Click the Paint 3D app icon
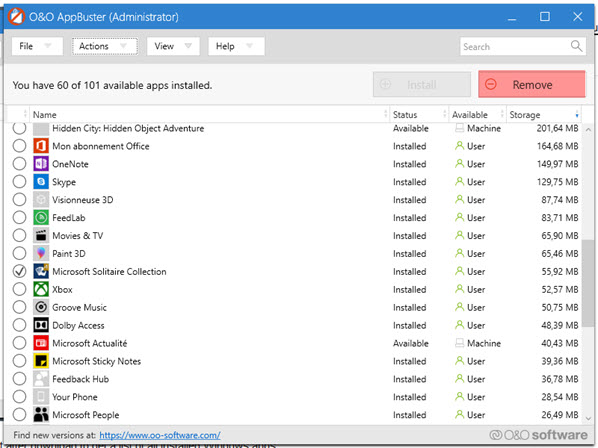This screenshot has height=448, width=598. click(41, 254)
